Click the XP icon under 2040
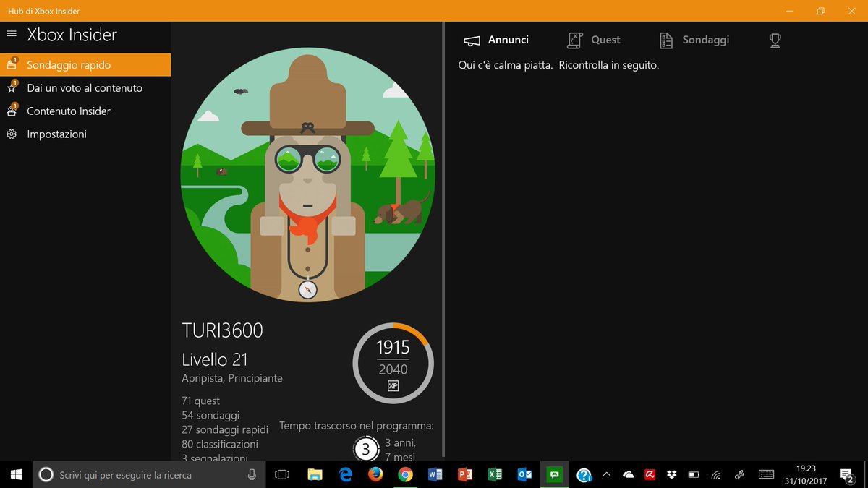Viewport: 868px width, 488px height. [393, 386]
